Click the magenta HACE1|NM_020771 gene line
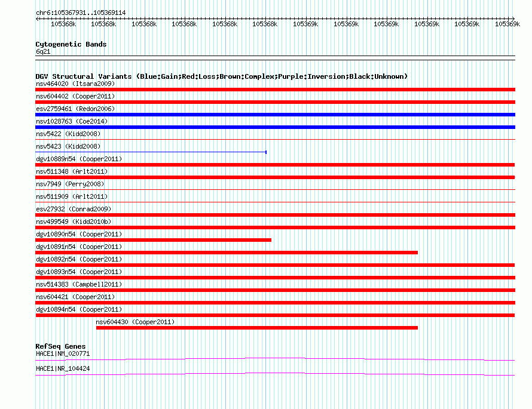The height and width of the screenshot is (409, 532). pos(275,359)
